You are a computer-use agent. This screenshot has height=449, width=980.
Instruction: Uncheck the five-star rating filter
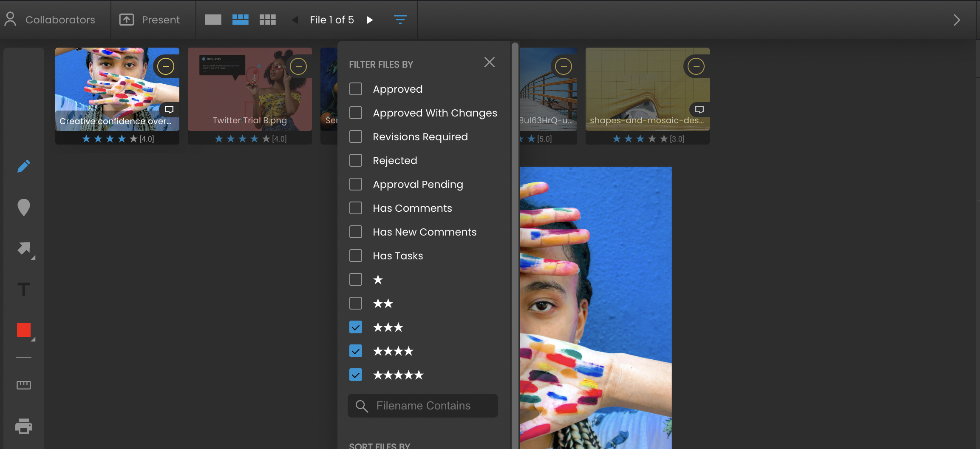(x=356, y=375)
